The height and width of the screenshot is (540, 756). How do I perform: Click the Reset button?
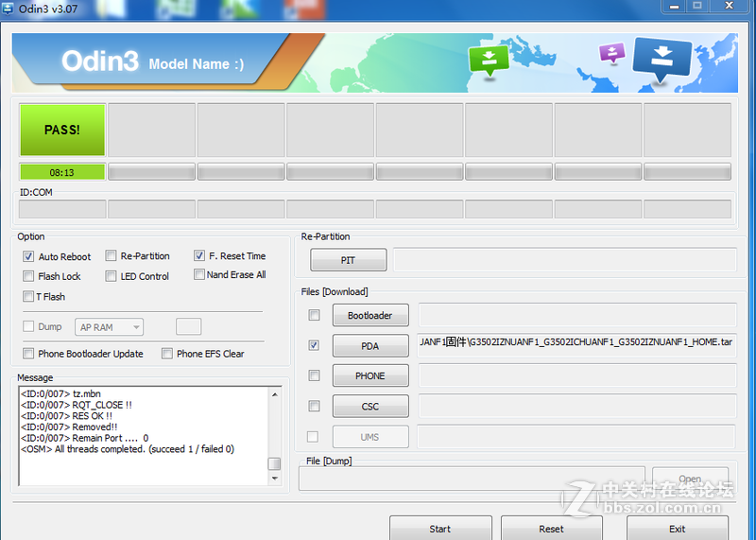[552, 528]
